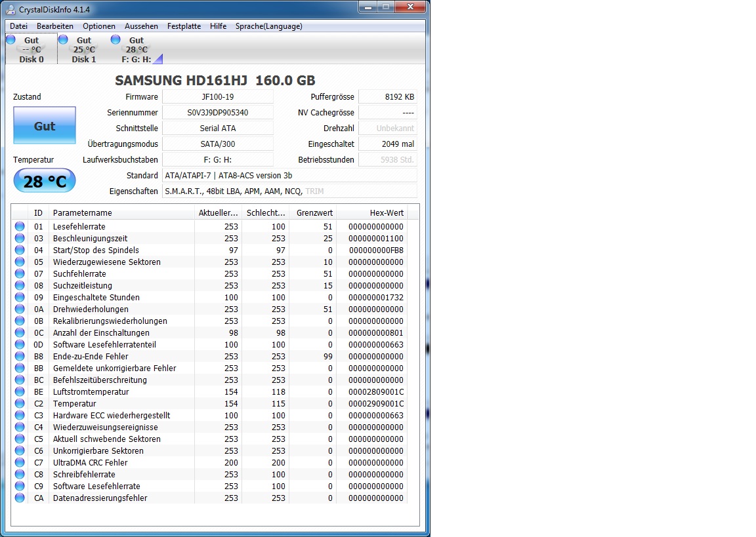The height and width of the screenshot is (537, 756).
Task: Click the status orb for Suchfehlerrate
Action: 20,273
